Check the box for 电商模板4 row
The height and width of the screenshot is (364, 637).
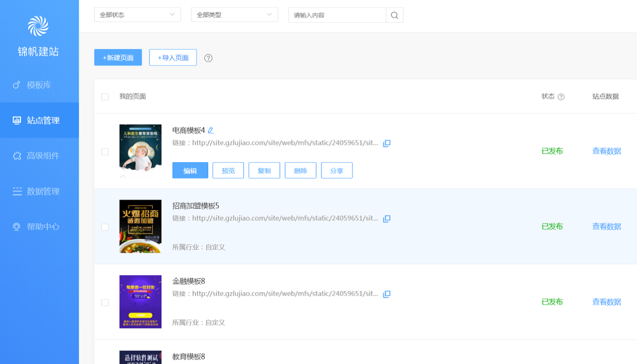click(105, 152)
